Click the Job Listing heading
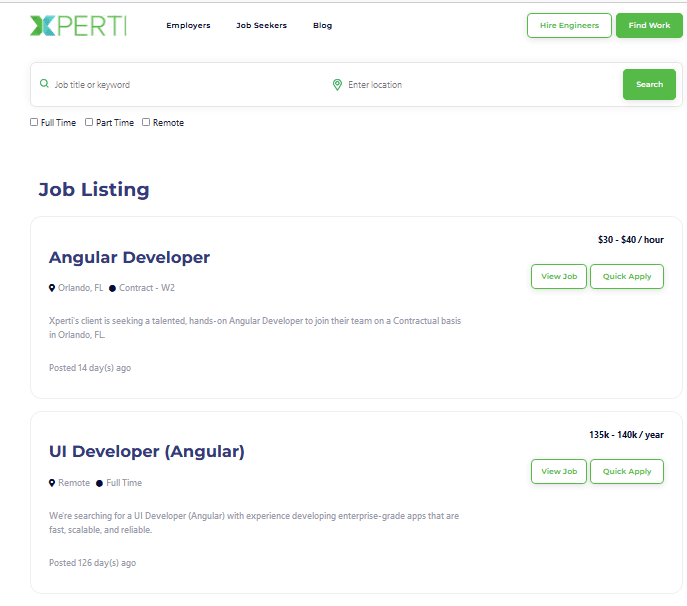This screenshot has width=687, height=606. click(x=94, y=190)
